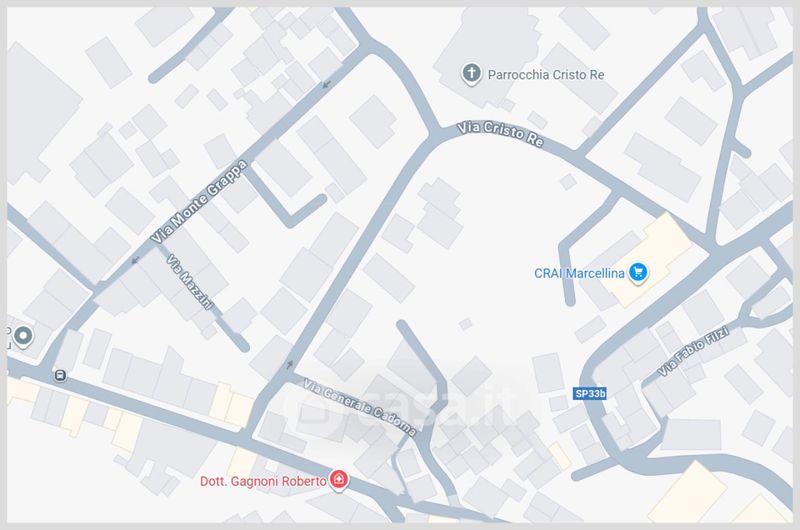This screenshot has height=530, width=800.
Task: Click the one-way arrow on Via Monte Grappa near top
Action: click(x=327, y=84)
